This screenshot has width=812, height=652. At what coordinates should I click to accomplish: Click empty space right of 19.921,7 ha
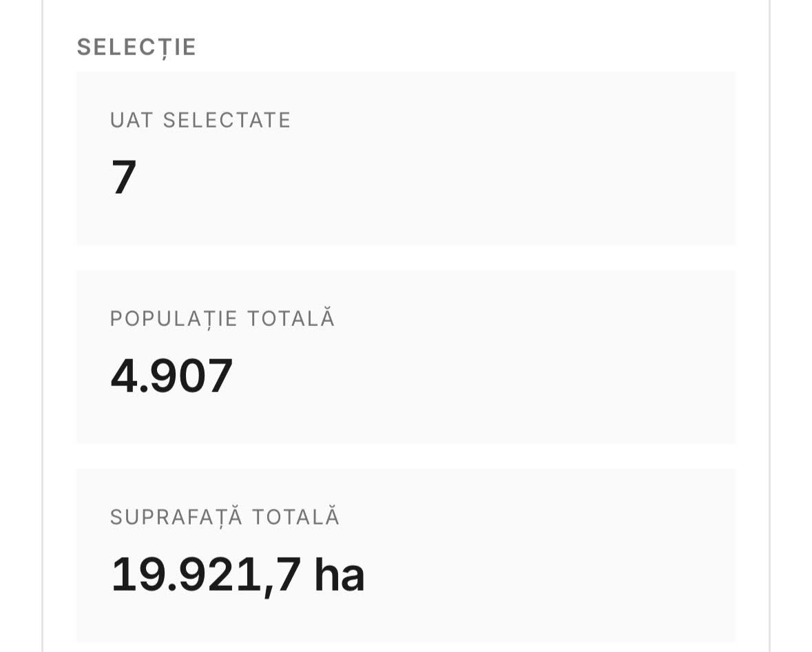click(551, 575)
